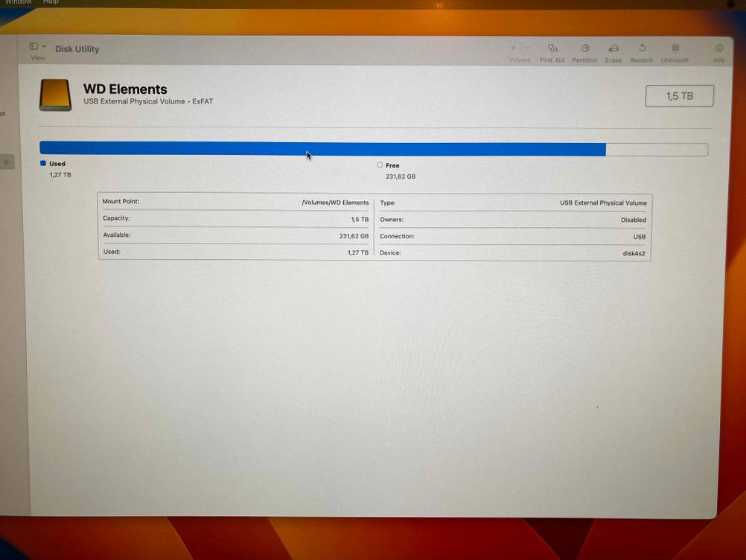Toggle the sidebar View button
The width and height of the screenshot is (746, 560).
point(34,47)
